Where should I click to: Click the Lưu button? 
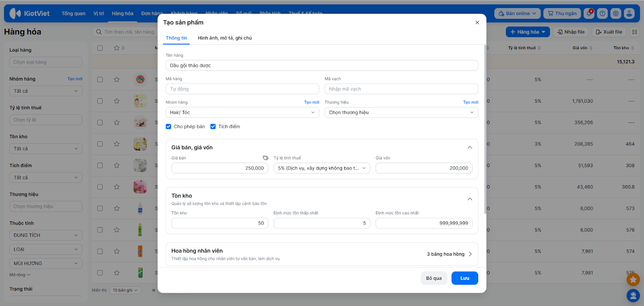tap(464, 278)
